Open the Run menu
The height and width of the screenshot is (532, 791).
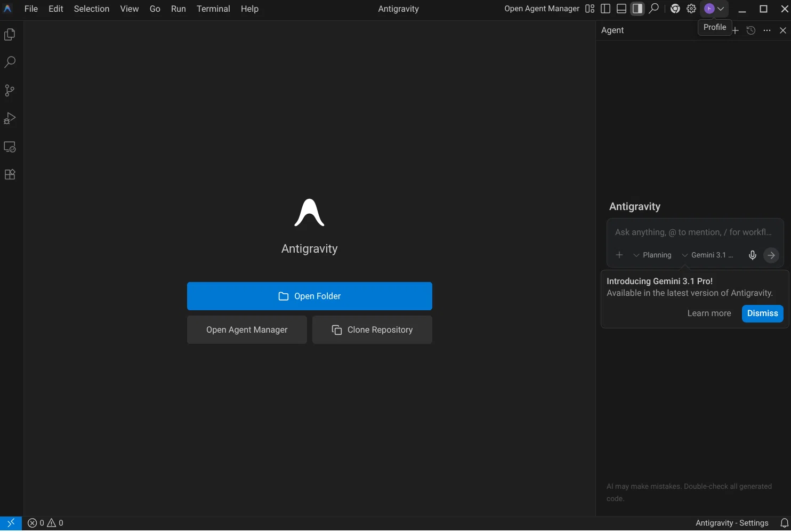pos(179,9)
